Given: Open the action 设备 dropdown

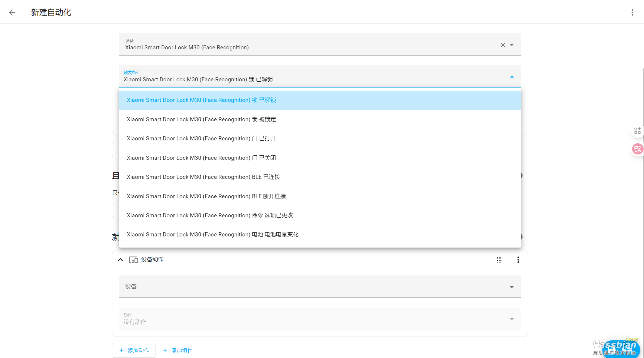Looking at the screenshot, I should 320,287.
